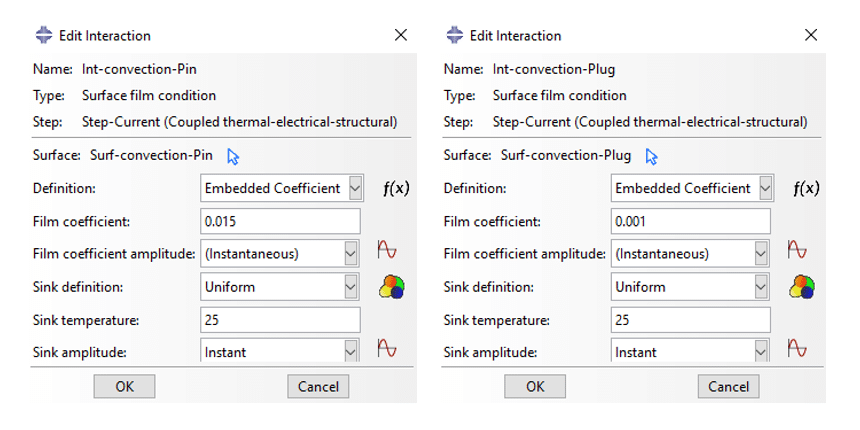Click the Film coefficient field showing 0.001

point(691,221)
